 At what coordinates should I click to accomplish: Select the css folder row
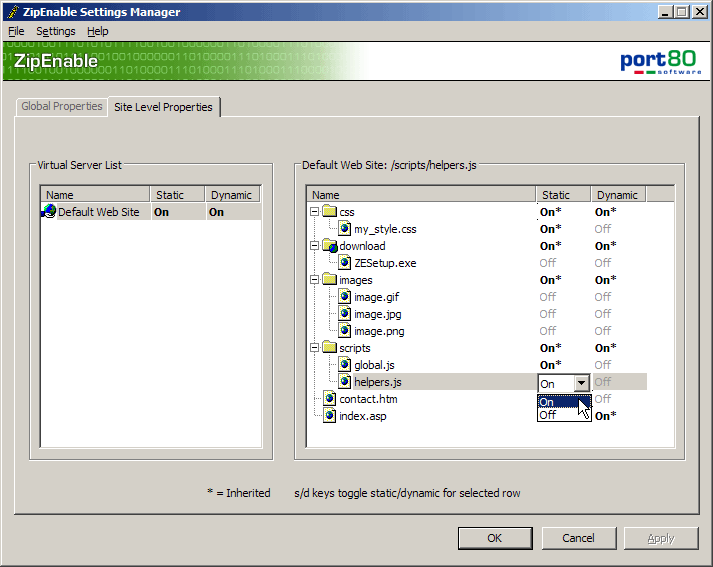(346, 212)
